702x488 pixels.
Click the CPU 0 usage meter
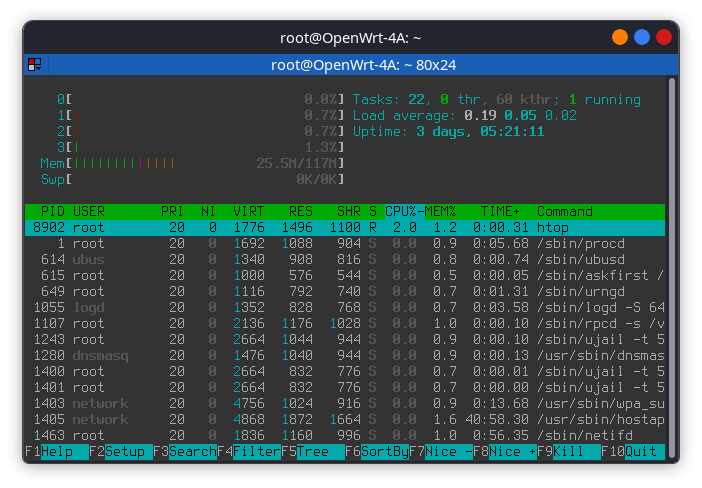201,99
